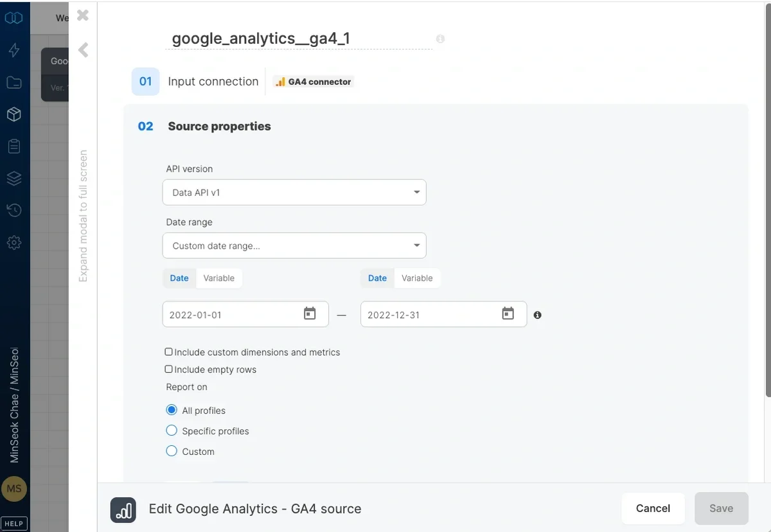
Task: Open the package/cube icon in the sidebar
Action: click(13, 114)
